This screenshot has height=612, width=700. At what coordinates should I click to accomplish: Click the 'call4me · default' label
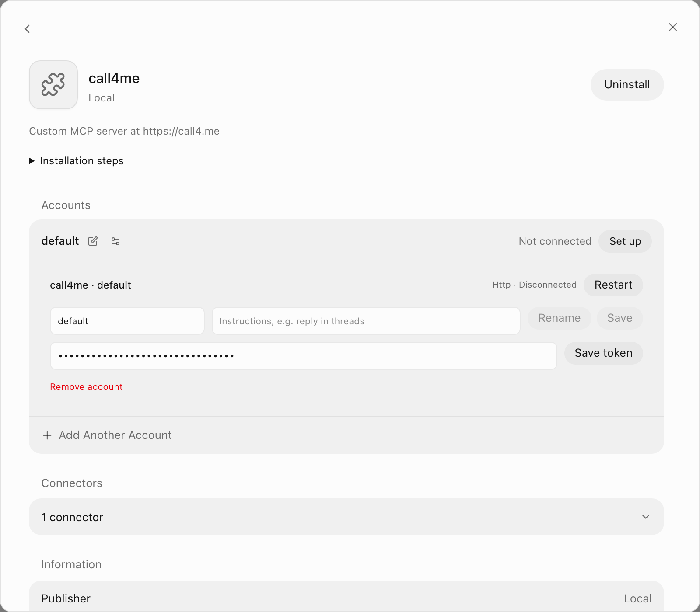(x=91, y=285)
